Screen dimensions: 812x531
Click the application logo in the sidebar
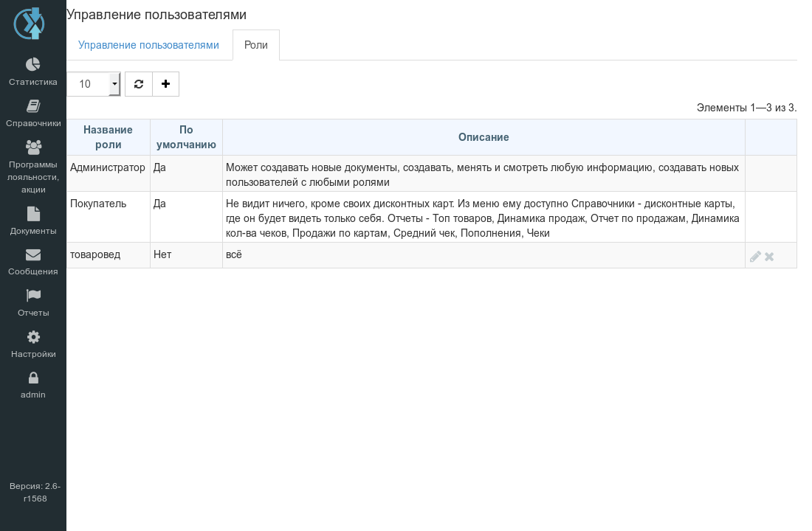pos(29,24)
